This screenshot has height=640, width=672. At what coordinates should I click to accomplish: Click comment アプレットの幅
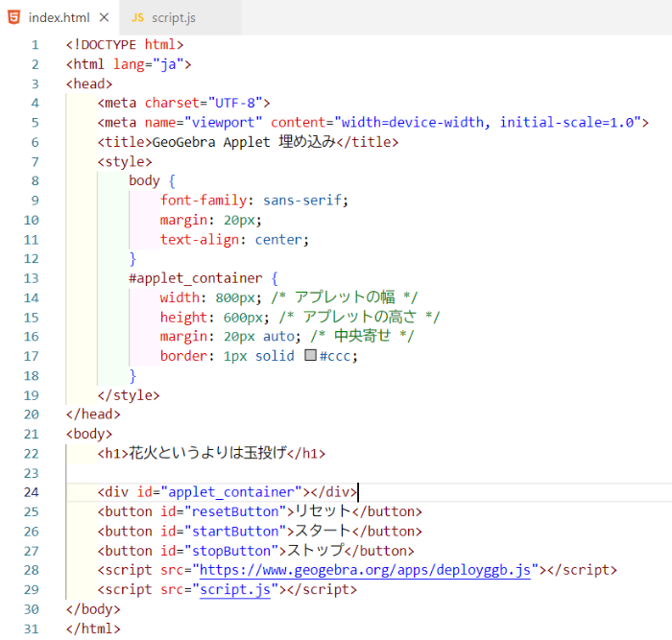(x=345, y=297)
